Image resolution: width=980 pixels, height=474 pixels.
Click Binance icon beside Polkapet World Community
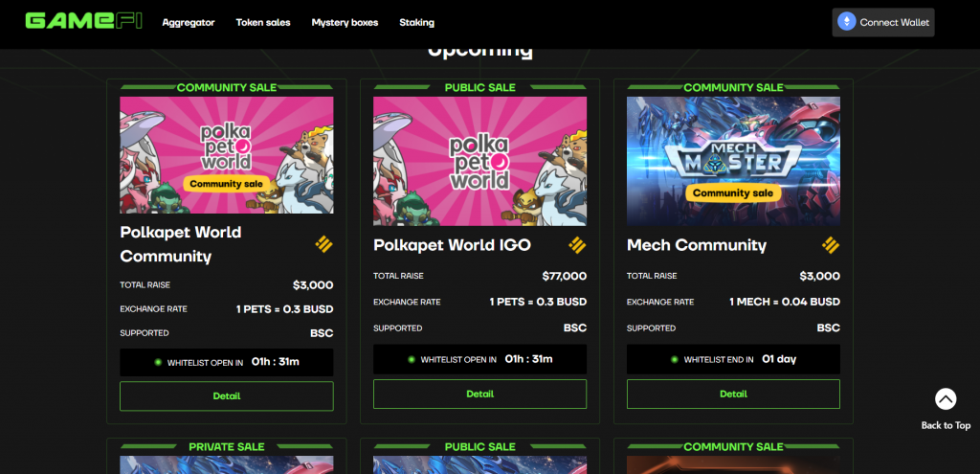pos(323,244)
